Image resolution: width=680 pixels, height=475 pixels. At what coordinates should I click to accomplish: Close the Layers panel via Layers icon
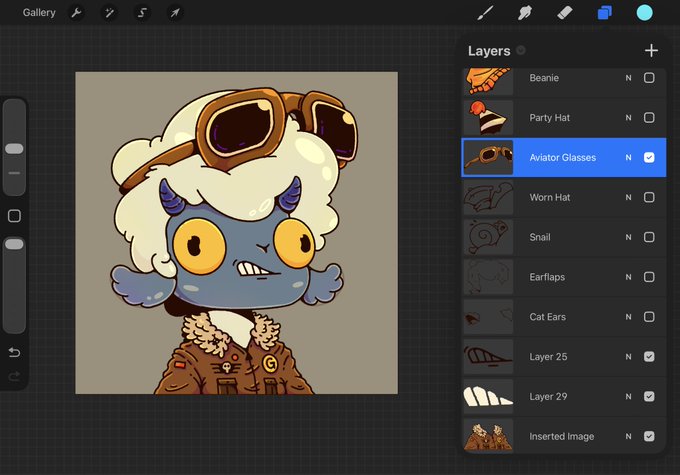point(605,13)
